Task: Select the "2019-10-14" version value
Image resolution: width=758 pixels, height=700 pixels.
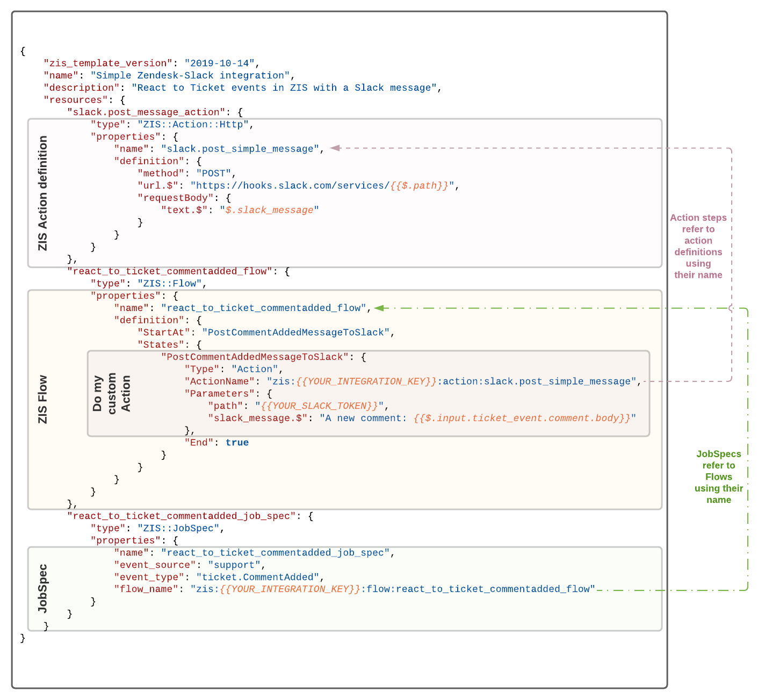Action: [219, 63]
